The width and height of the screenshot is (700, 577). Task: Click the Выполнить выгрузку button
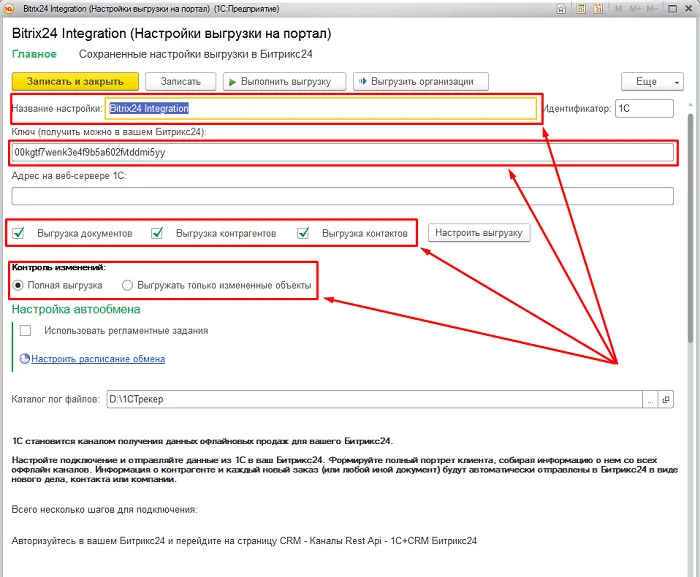click(x=284, y=81)
